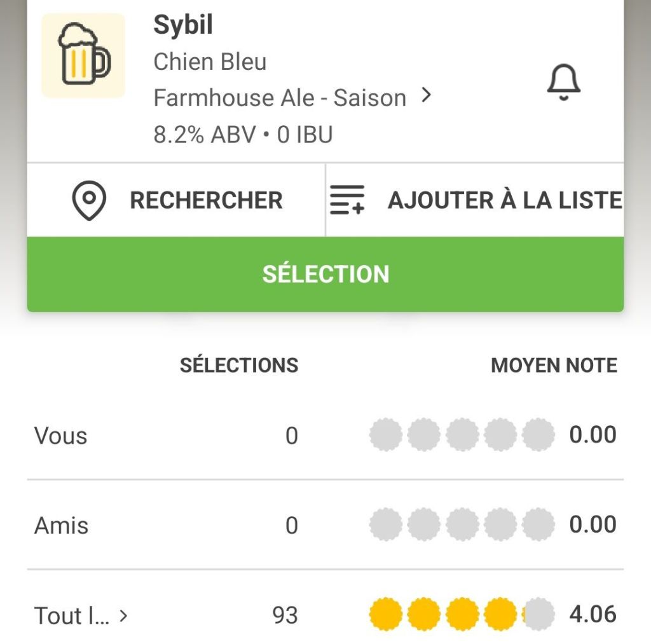651x644 pixels.
Task: Tap the beer mug thumbnail image
Action: point(83,56)
